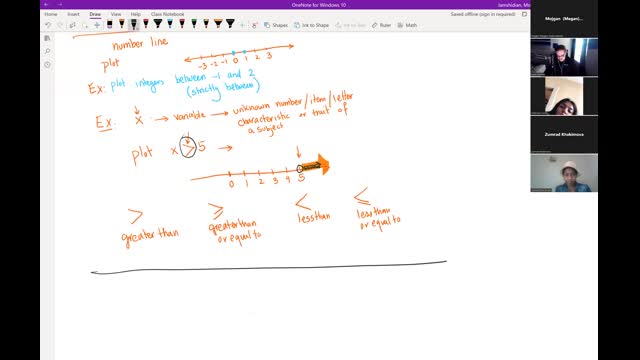Toggle the Ruler tool
640x360 pixels.
click(381, 25)
